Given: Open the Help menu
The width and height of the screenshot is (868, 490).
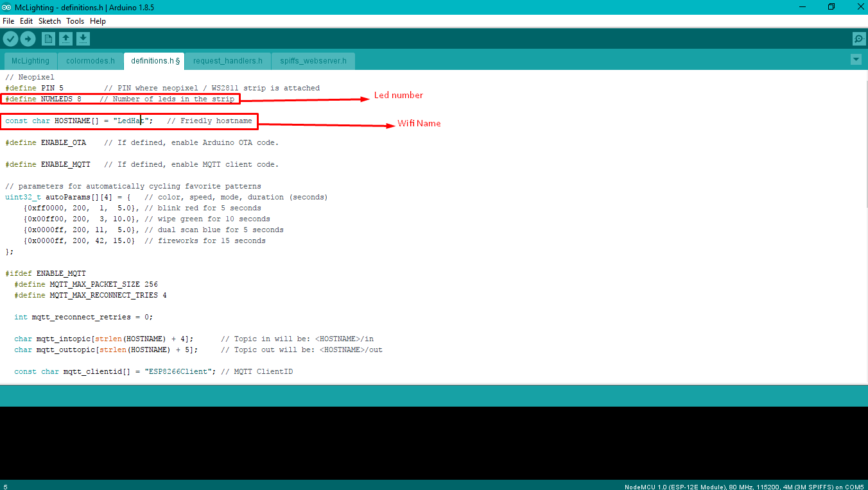Looking at the screenshot, I should tap(98, 21).
